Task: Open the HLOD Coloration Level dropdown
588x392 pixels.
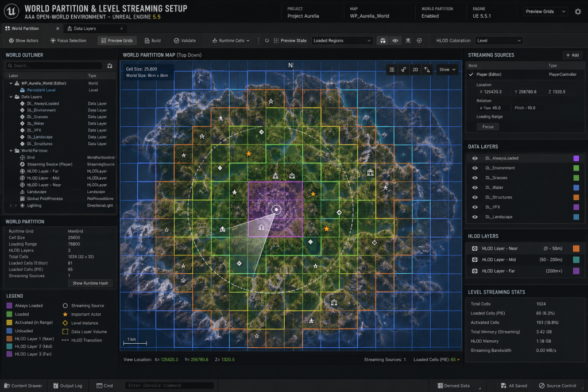Action: tap(499, 41)
